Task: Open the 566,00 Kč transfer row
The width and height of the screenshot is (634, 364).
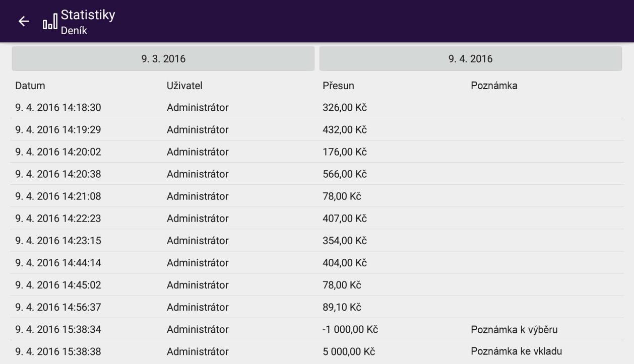Action: [x=344, y=174]
